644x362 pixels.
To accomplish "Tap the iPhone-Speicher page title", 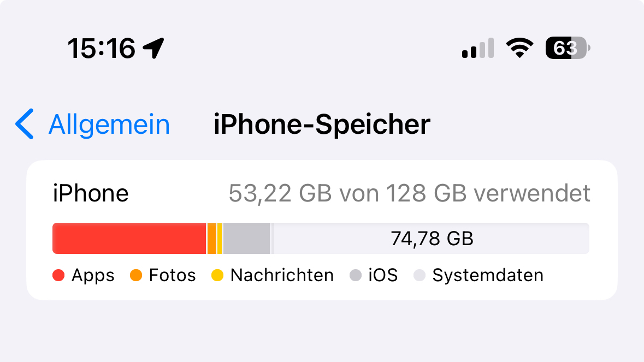I will (322, 124).
